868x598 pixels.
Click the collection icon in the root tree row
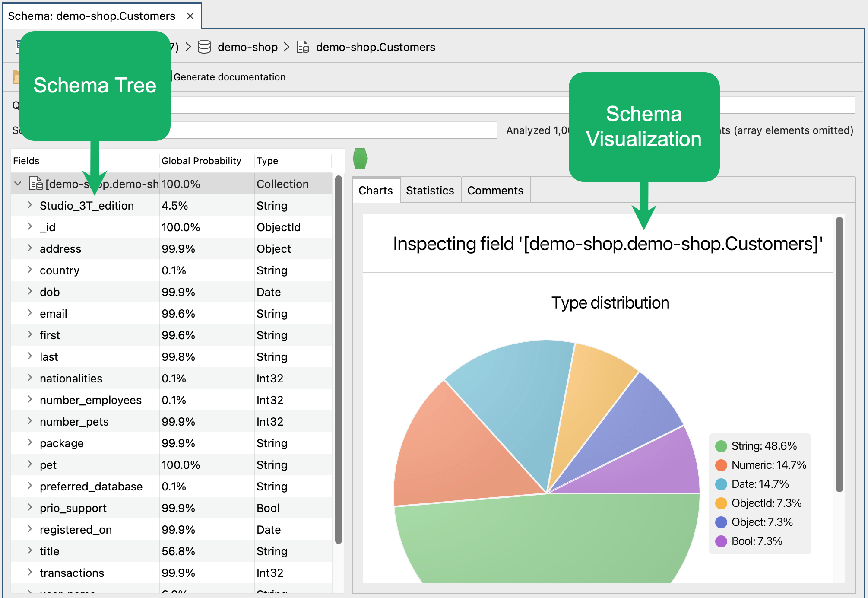[36, 184]
